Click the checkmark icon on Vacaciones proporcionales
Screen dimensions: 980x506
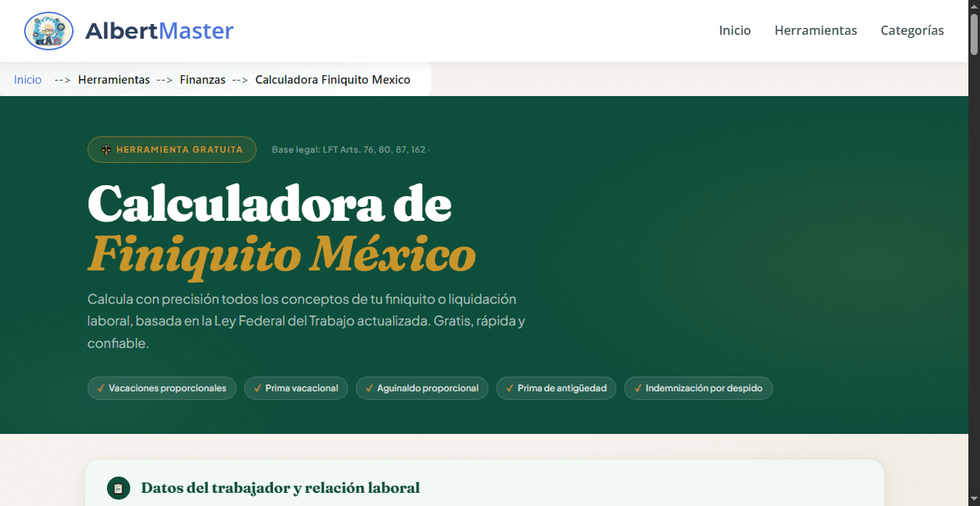click(x=101, y=387)
